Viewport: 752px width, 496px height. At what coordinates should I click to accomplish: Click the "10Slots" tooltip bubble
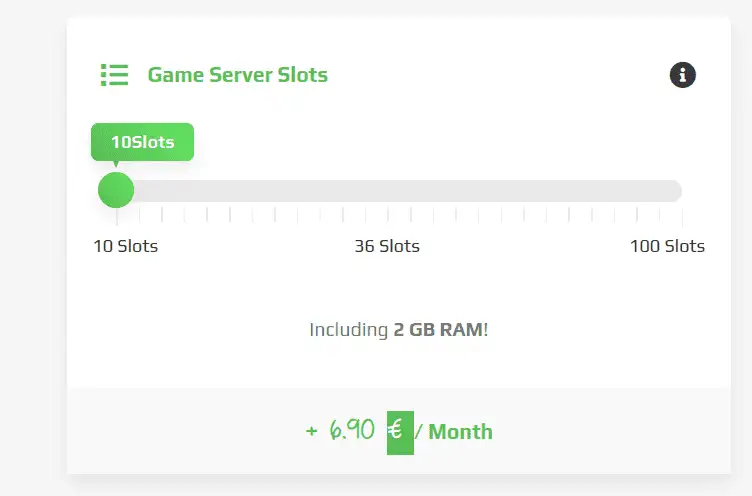pyautogui.click(x=142, y=142)
